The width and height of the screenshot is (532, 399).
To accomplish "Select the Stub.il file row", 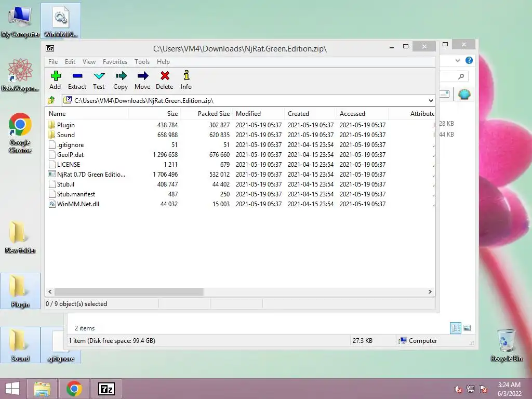I will [x=240, y=184].
